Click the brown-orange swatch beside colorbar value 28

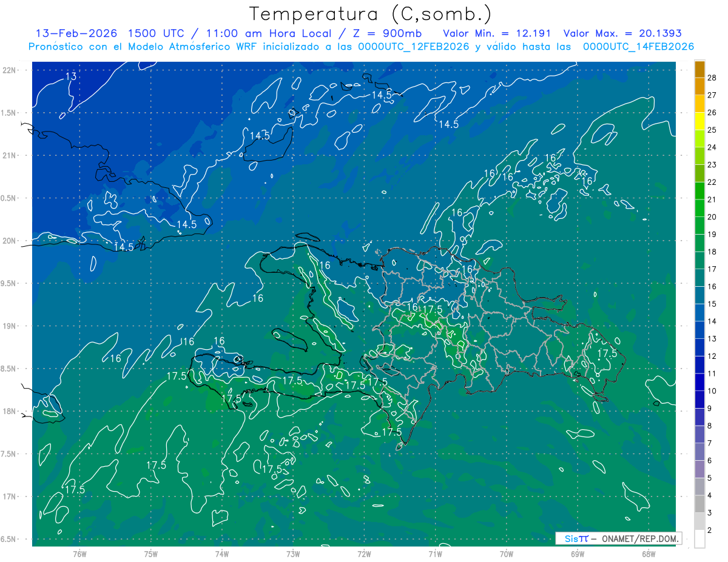pos(699,69)
